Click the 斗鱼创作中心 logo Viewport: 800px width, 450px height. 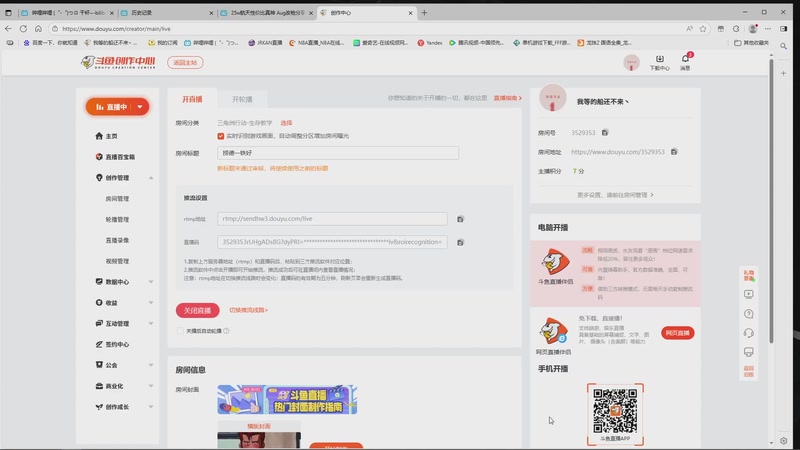pyautogui.click(x=118, y=62)
